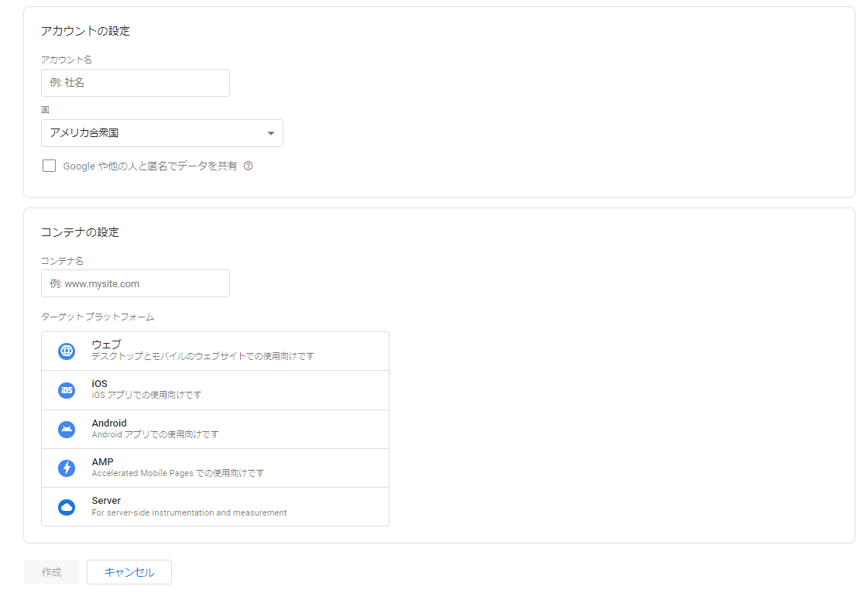
Task: Pick the Accelerated Mobile Pages description
Action: (x=177, y=473)
